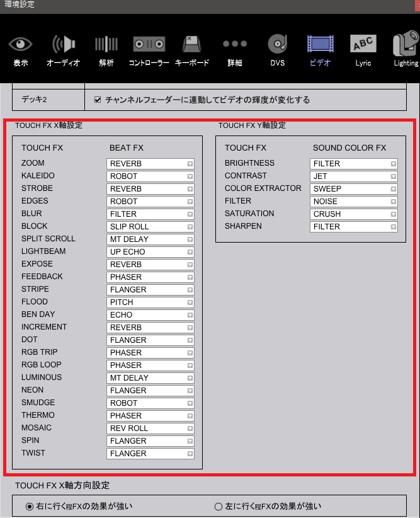Open the FEEDBACK Beat FX dropdown
420x518 pixels.
point(150,277)
